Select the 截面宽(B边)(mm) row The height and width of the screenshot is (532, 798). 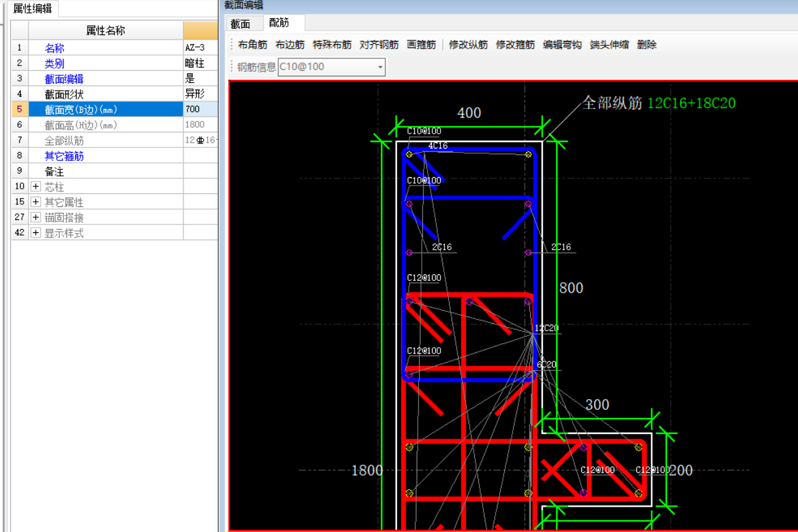(x=114, y=110)
